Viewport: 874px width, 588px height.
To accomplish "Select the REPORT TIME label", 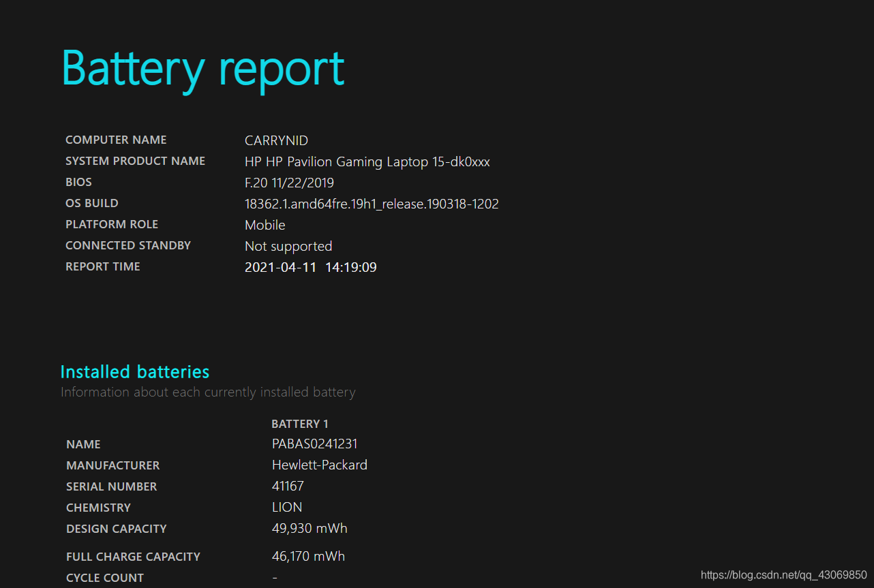I will (x=103, y=266).
